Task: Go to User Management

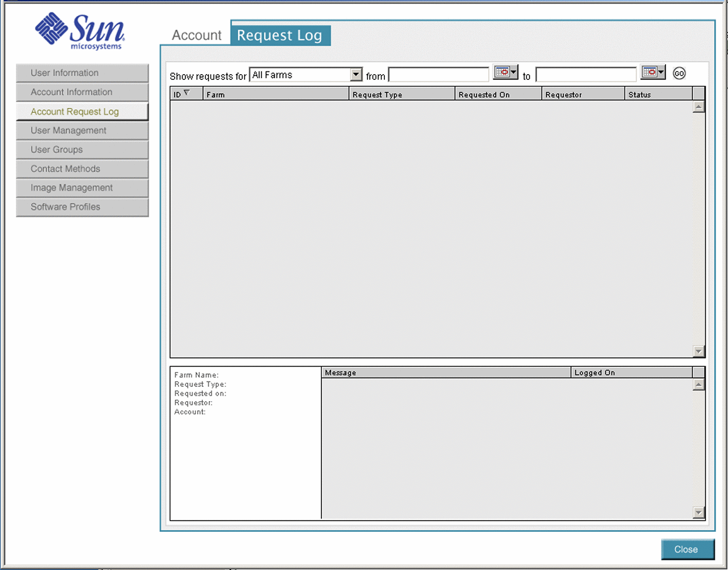Action: point(82,131)
